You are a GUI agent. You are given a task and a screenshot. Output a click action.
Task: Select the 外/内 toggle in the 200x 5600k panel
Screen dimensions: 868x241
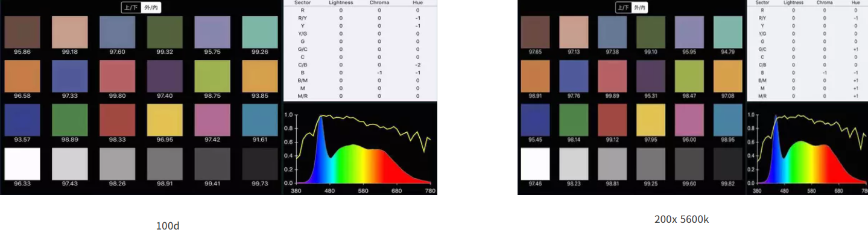[639, 7]
